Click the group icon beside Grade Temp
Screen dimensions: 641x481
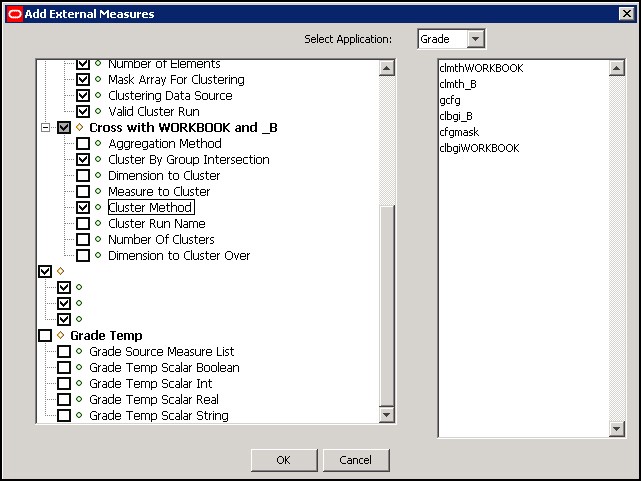[61, 335]
